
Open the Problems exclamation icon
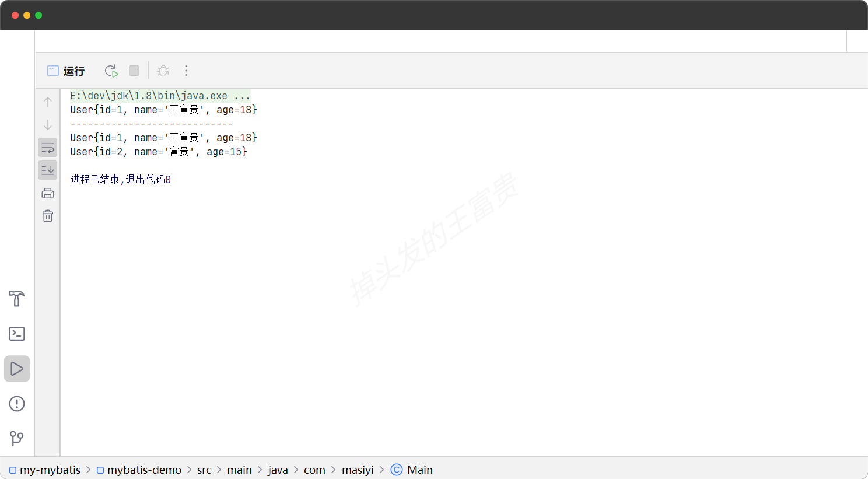click(x=17, y=404)
